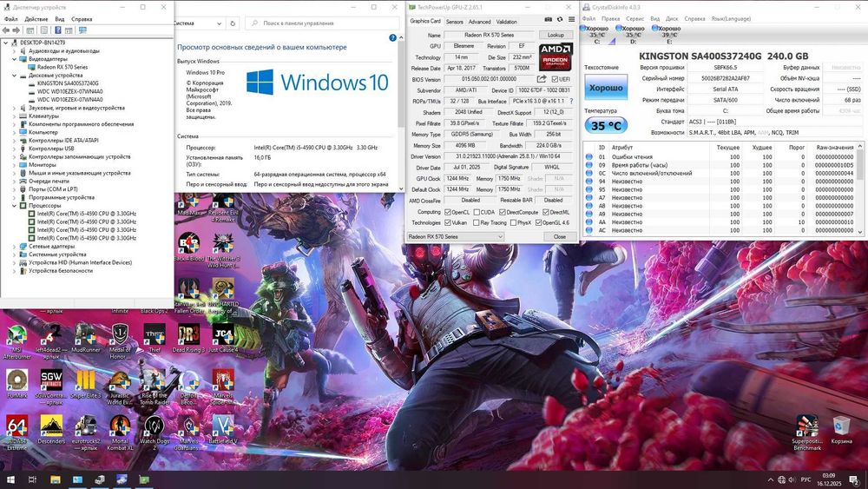Expand the Сетевые адаптеры tree node
The height and width of the screenshot is (489, 868).
(15, 247)
